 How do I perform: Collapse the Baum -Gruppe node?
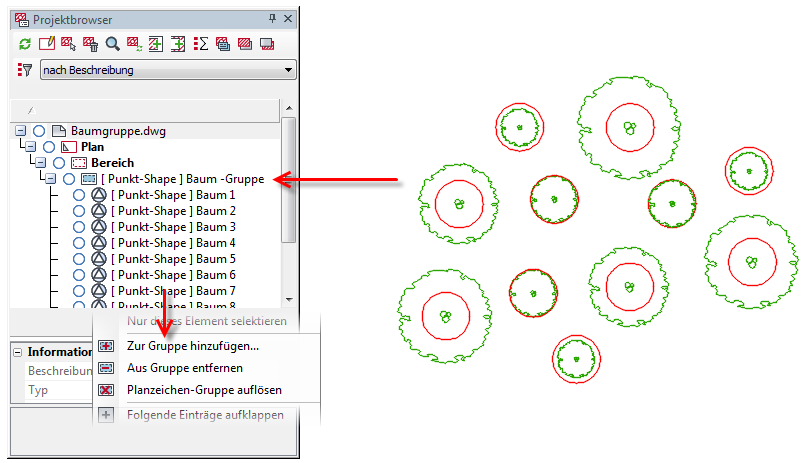click(50, 179)
